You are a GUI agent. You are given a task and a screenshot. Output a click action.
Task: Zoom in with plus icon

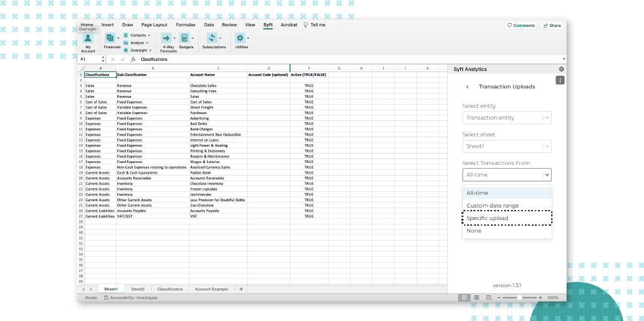[x=541, y=298]
